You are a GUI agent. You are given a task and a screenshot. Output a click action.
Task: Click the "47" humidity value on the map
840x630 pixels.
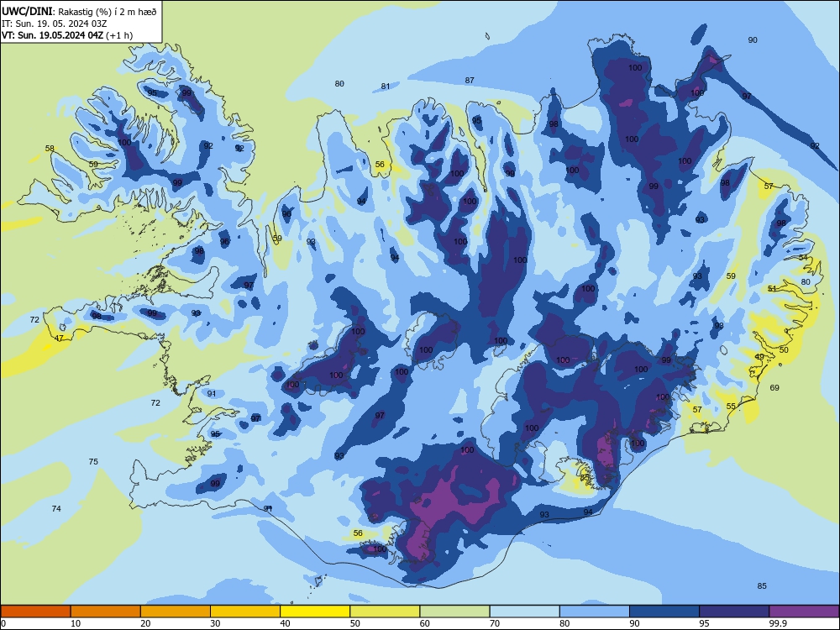click(x=59, y=338)
